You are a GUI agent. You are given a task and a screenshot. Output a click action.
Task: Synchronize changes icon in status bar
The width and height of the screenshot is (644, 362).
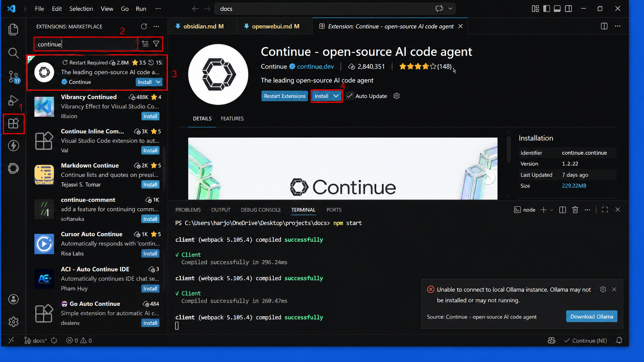[x=54, y=340]
